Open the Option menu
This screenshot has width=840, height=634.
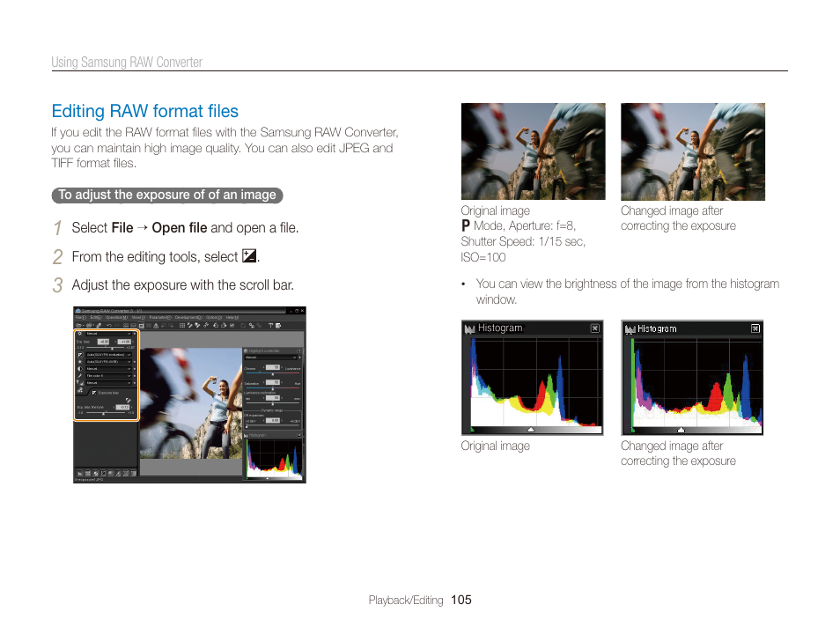coord(214,317)
